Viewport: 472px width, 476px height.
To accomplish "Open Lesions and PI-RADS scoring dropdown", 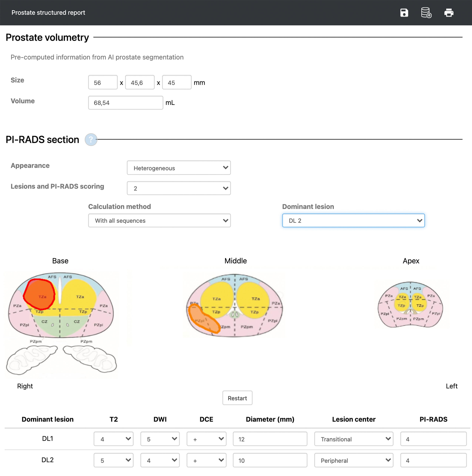I will [x=179, y=188].
